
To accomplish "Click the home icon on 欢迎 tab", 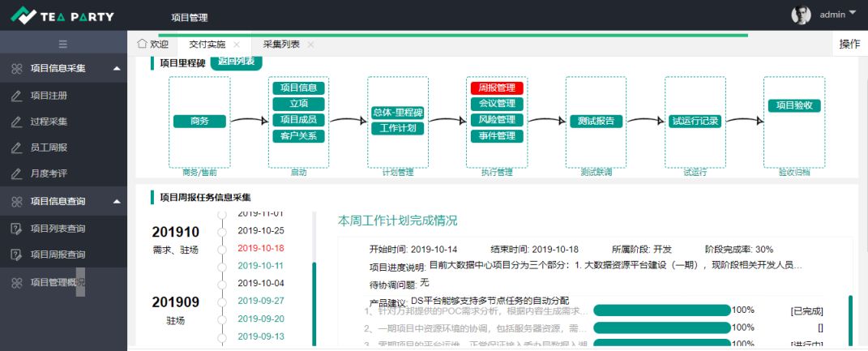I will [x=142, y=44].
